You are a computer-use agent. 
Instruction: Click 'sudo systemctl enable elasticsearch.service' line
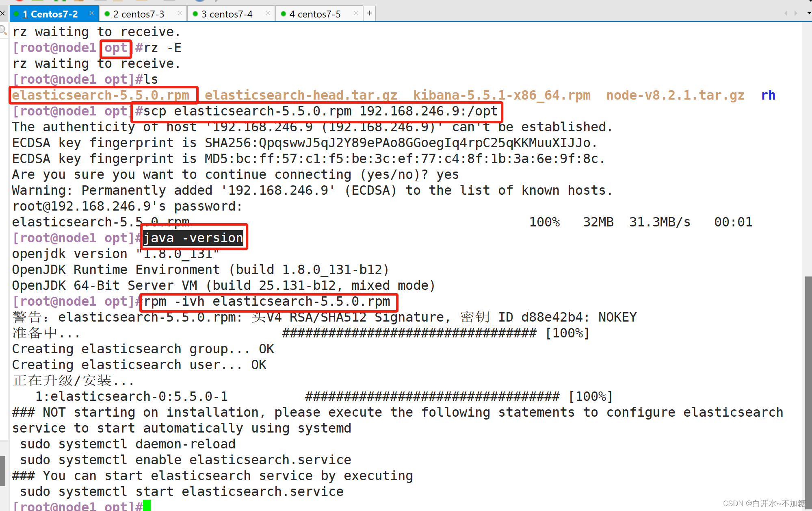pos(186,460)
